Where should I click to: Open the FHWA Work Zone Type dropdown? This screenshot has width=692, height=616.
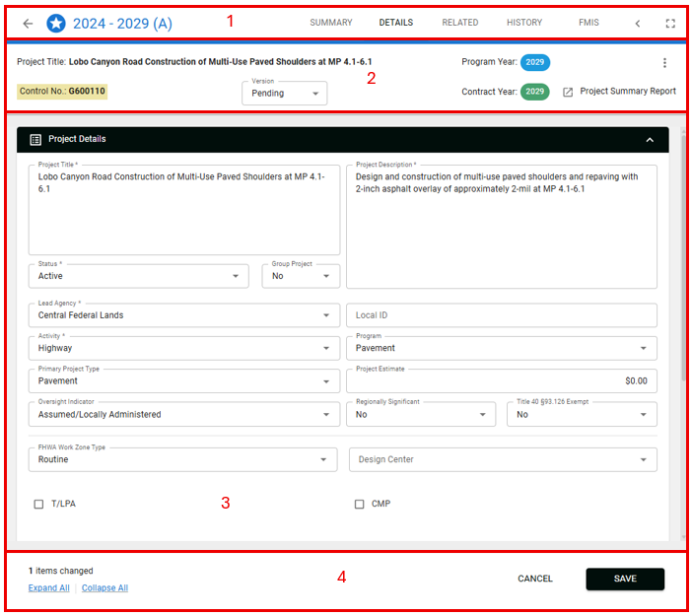(182, 460)
